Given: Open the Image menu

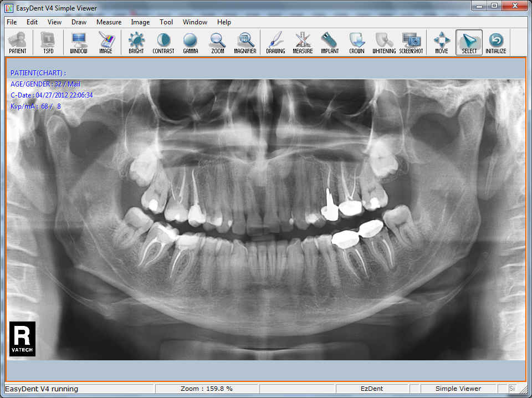Looking at the screenshot, I should coord(140,22).
